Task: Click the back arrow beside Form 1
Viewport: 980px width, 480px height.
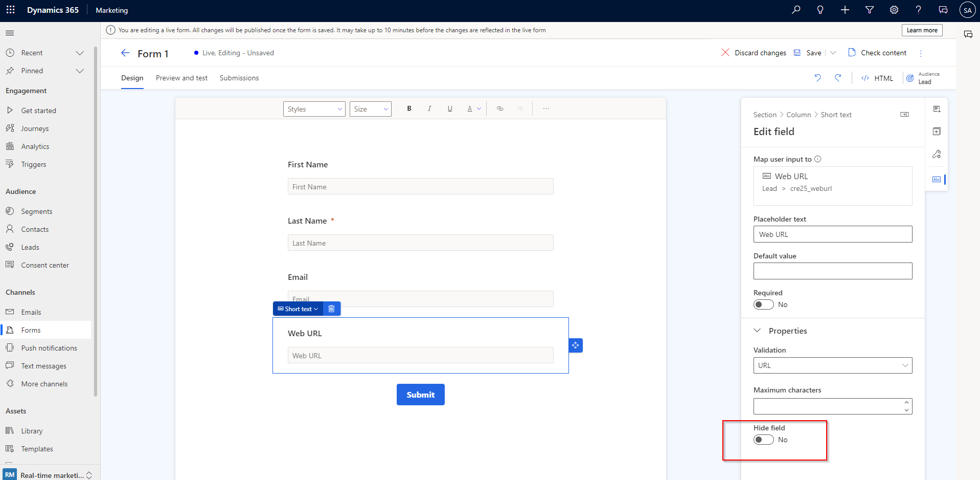Action: click(125, 53)
